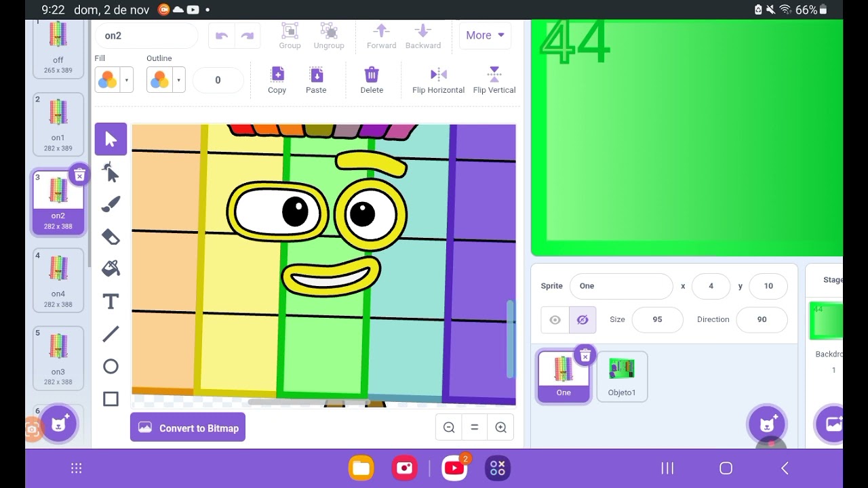Edit the sprite x position field
The height and width of the screenshot is (488, 868).
711,286
